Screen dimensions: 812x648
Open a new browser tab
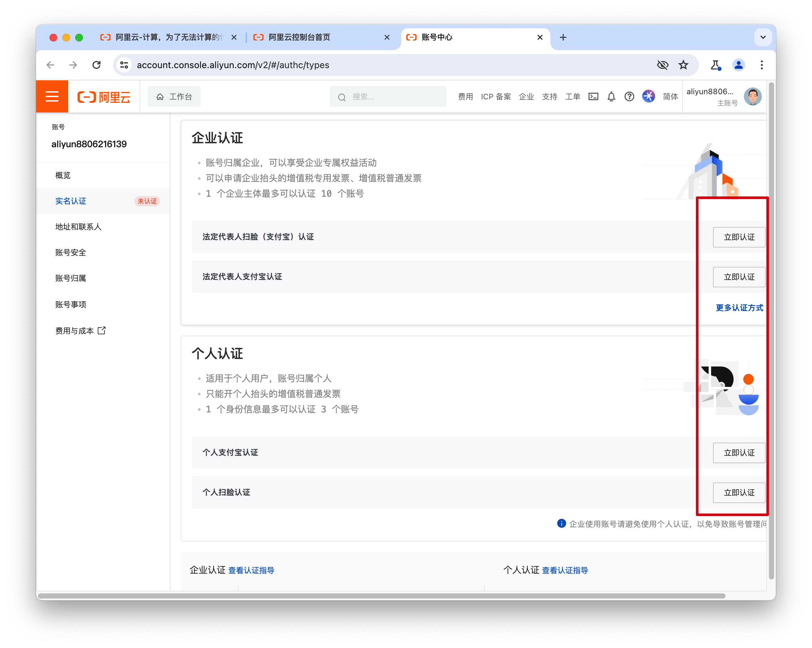(x=563, y=37)
